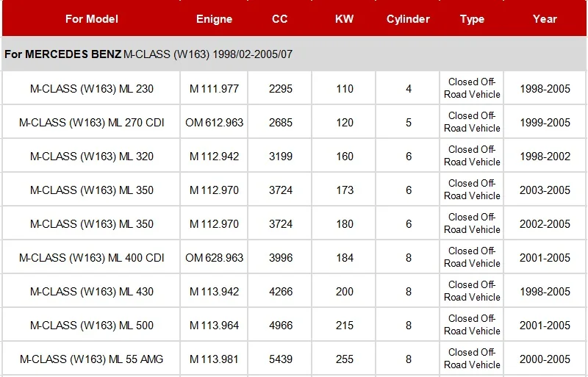The height and width of the screenshot is (377, 588).
Task: Select the 'M-CLASS (W163) ML 400 CDI' cell
Action: [91, 258]
